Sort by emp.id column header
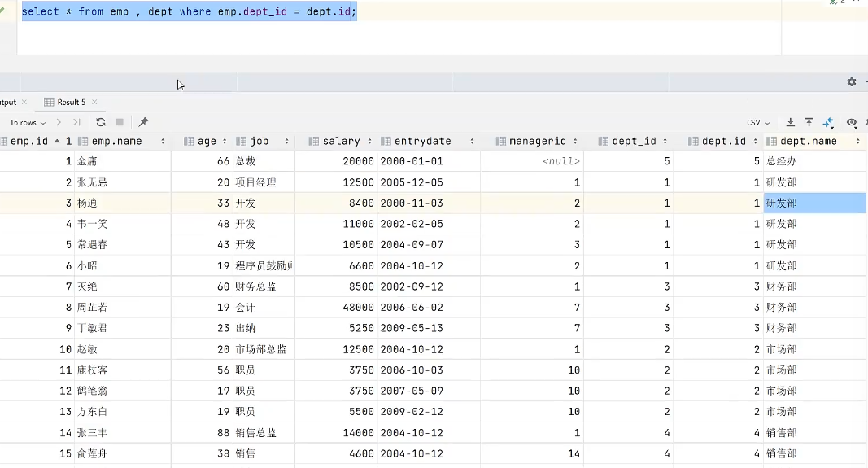Screen dimensions: 868x468 point(36,142)
